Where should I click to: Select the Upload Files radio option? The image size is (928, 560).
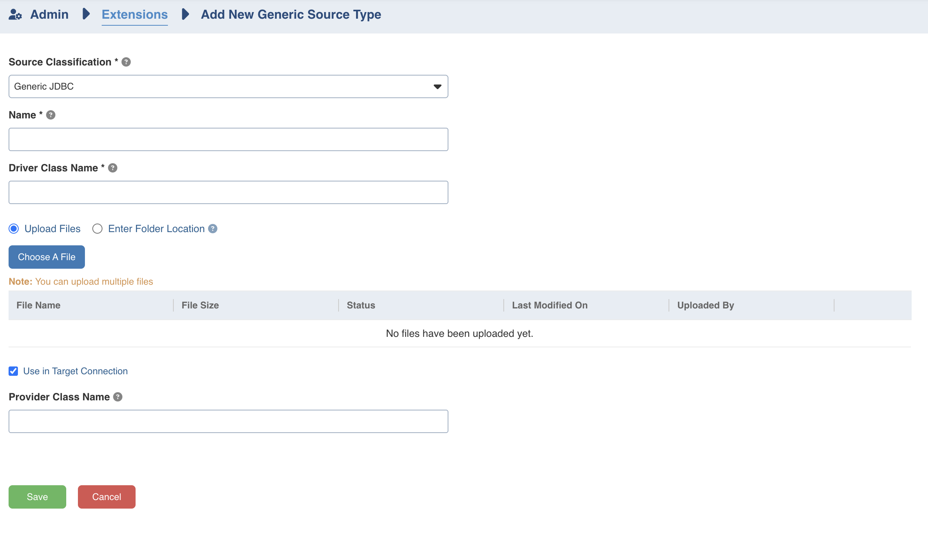pyautogui.click(x=14, y=229)
